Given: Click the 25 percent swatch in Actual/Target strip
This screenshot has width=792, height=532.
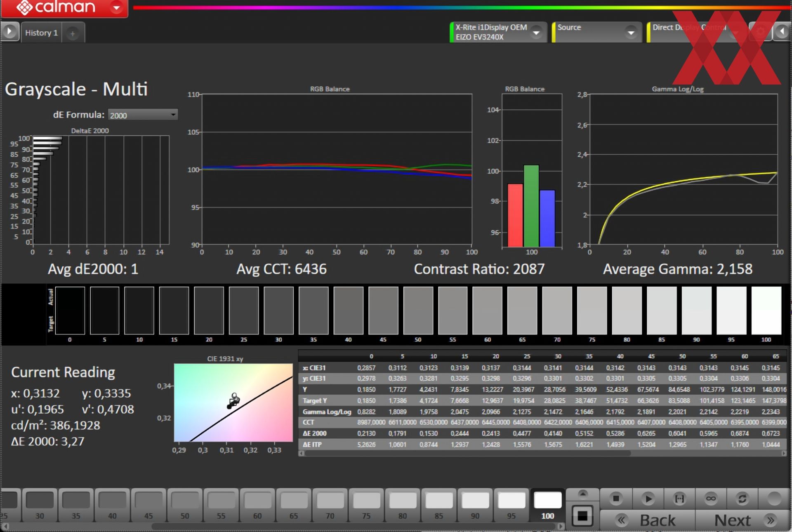Looking at the screenshot, I should (244, 311).
